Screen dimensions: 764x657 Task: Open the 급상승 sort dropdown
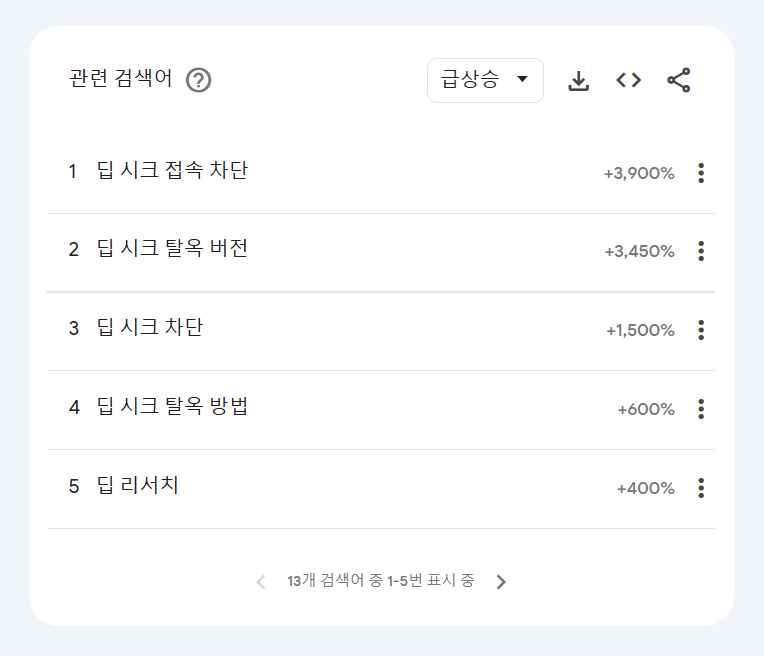tap(485, 80)
